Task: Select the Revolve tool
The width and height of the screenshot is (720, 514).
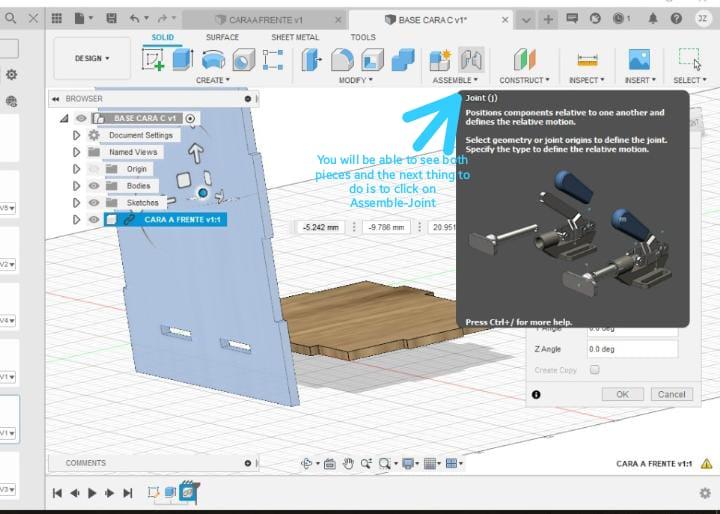Action: tap(213, 60)
